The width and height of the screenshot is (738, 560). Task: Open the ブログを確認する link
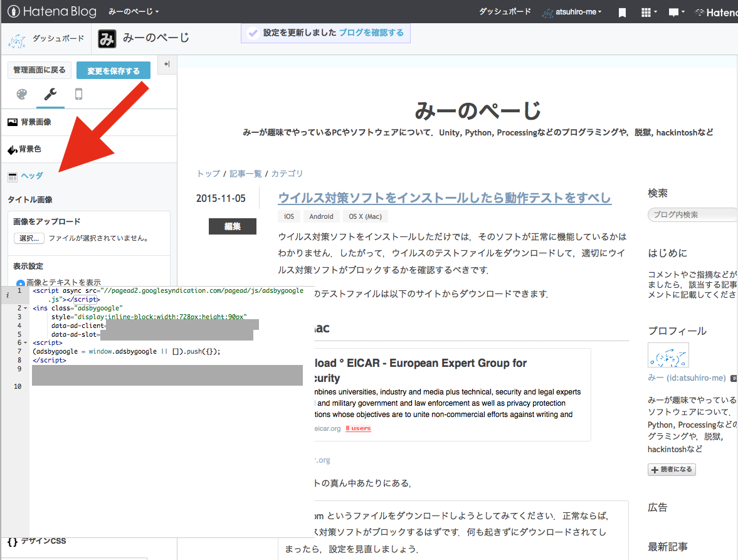pyautogui.click(x=372, y=33)
